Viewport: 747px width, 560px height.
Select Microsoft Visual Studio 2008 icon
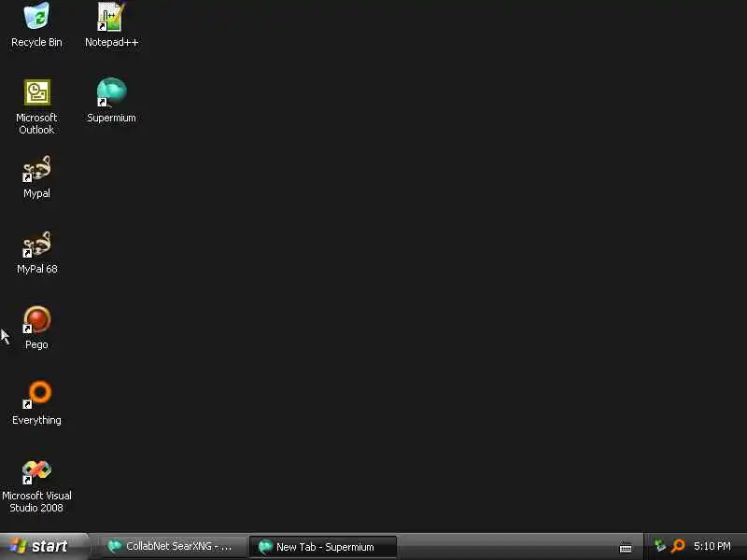pyautogui.click(x=36, y=486)
